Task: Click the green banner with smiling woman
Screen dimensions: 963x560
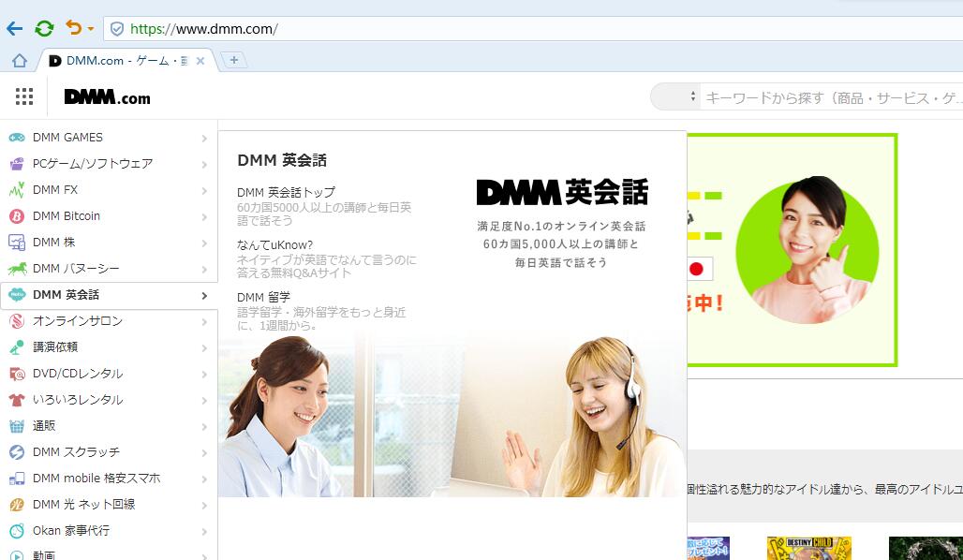Action: point(793,250)
